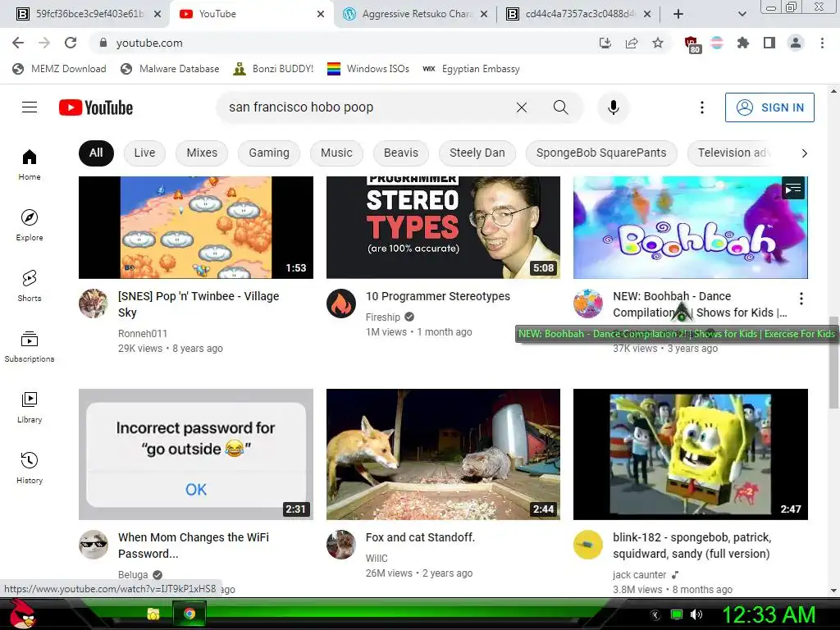
Task: Play the Incorrect password WiFi thumbnail
Action: (x=196, y=454)
